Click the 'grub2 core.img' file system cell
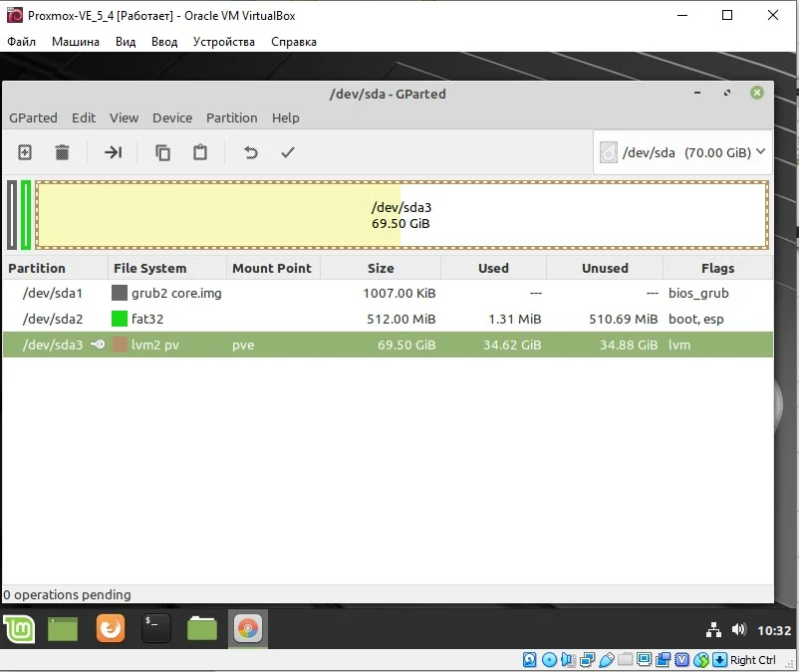 pyautogui.click(x=176, y=294)
